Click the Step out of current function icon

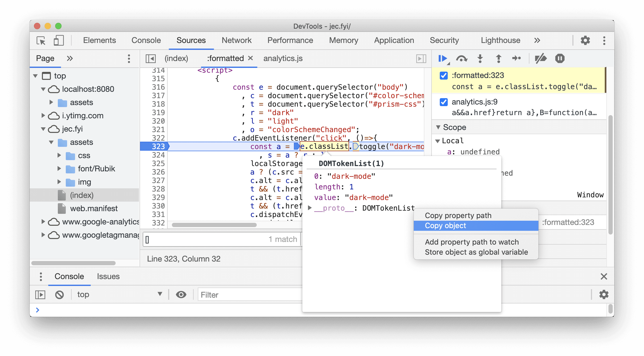point(499,58)
